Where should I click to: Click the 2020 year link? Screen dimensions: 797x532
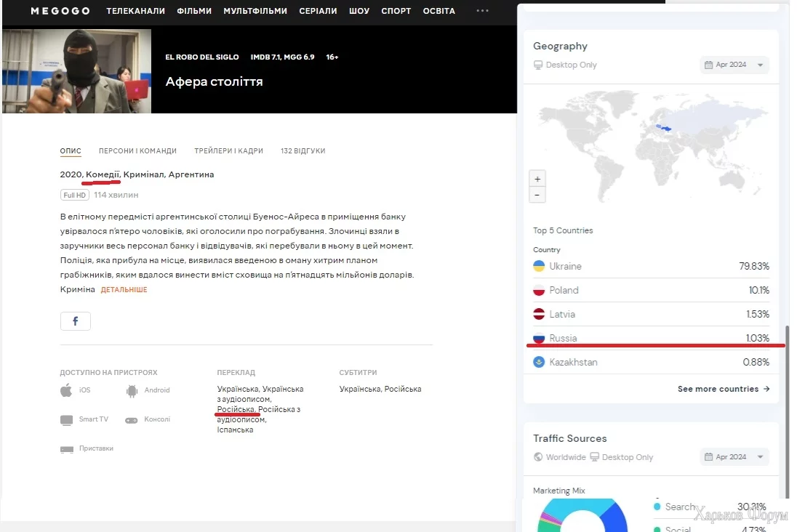(x=71, y=174)
